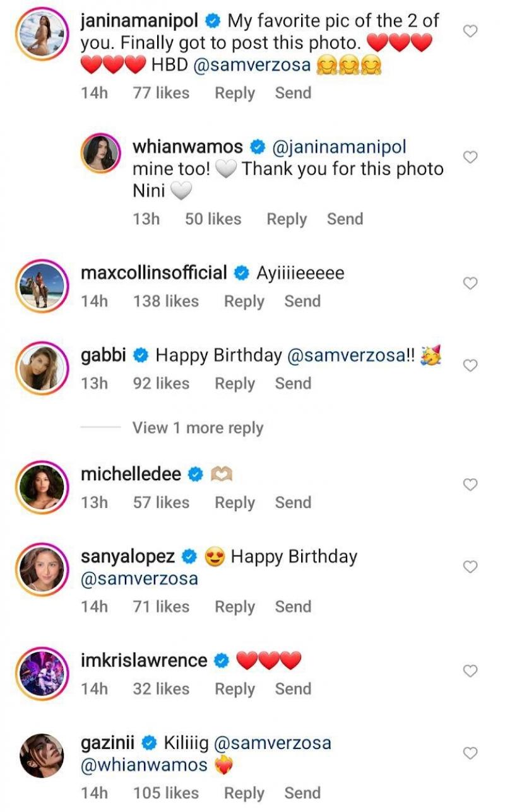The height and width of the screenshot is (812, 505).
Task: View 138 likes on maxcollinsofficial's comment
Action: [x=165, y=302]
